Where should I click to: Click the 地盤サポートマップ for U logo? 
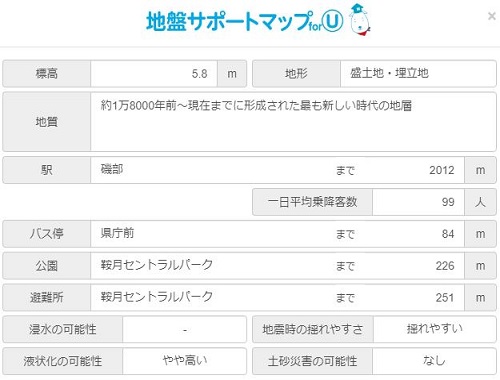(245, 22)
